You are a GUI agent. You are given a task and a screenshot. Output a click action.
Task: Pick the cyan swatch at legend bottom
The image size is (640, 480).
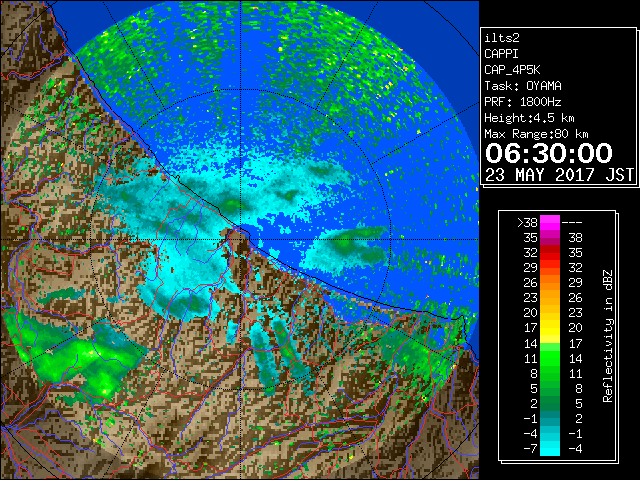[550, 449]
